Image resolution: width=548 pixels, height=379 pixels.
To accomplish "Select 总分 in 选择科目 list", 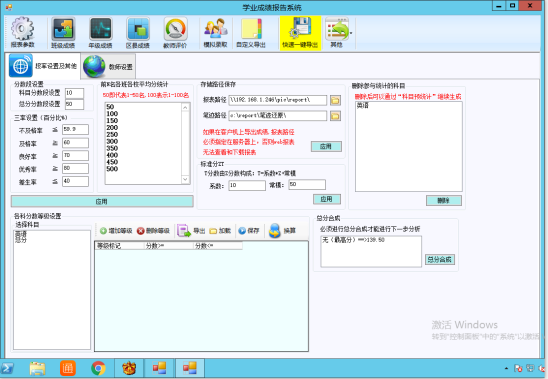I will [21, 240].
